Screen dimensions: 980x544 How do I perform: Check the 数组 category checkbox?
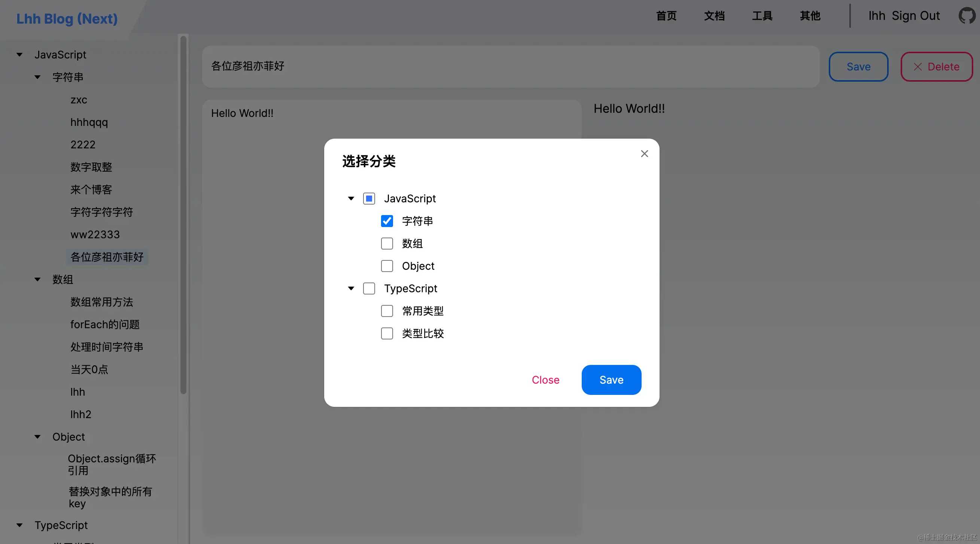[x=387, y=244]
